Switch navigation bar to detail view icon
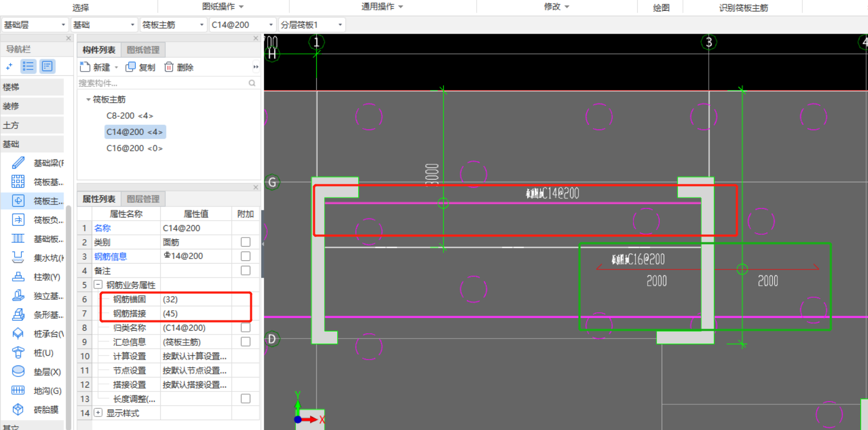This screenshot has width=868, height=430. coord(47,66)
